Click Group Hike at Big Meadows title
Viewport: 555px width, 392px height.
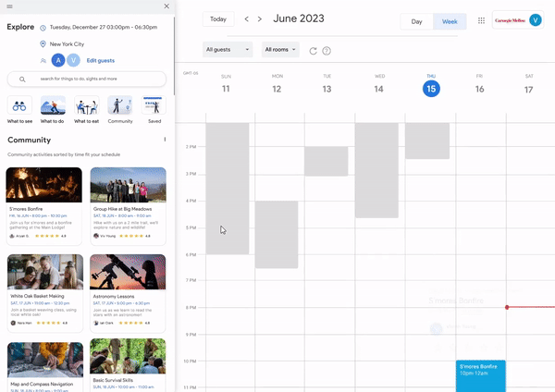coord(122,209)
